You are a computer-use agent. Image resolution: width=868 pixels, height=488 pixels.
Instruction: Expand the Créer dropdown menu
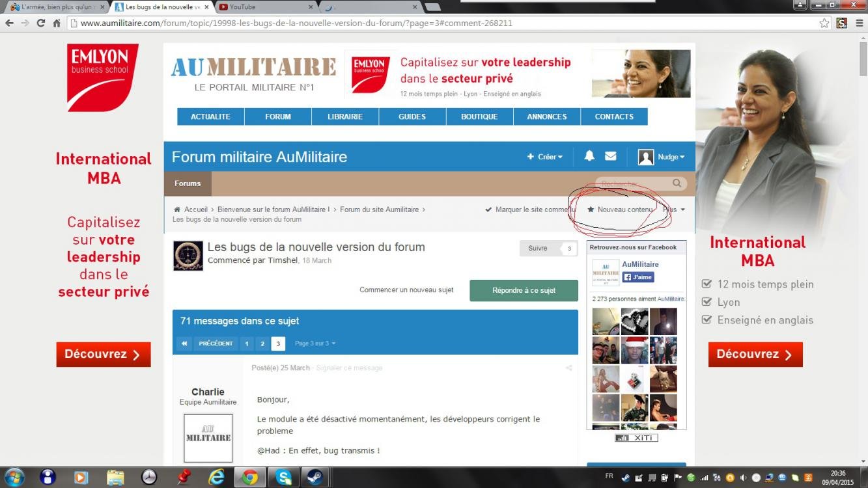point(545,157)
